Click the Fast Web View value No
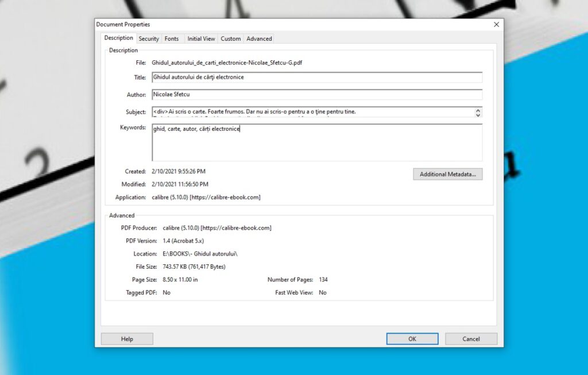Screen dimensions: 588x375 323,292
